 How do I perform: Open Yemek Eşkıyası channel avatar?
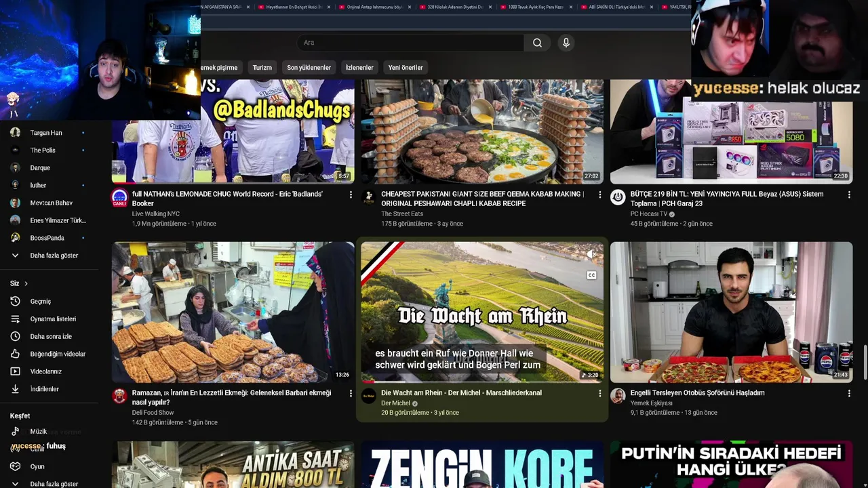[x=618, y=396]
